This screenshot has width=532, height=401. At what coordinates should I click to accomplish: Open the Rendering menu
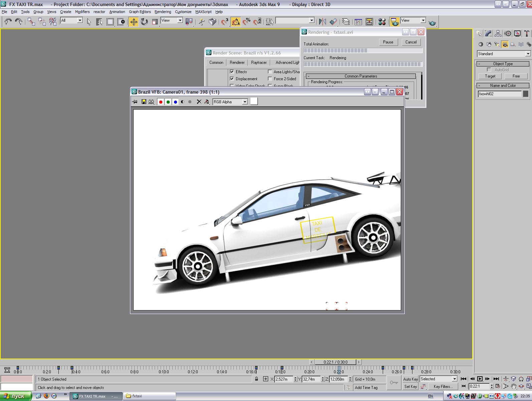163,12
